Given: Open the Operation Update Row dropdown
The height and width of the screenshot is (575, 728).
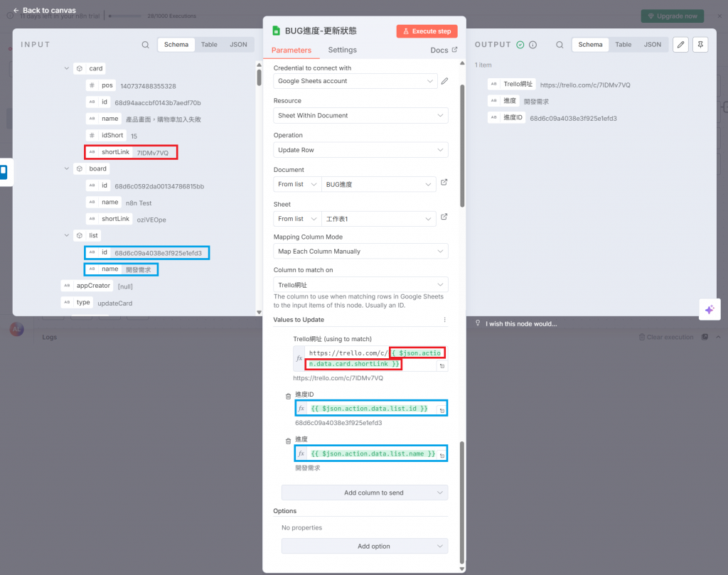Looking at the screenshot, I should tap(360, 150).
